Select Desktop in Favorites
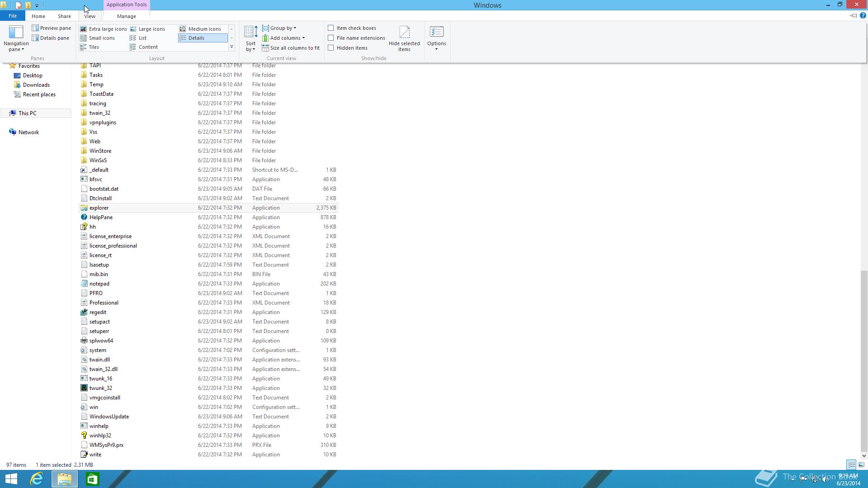 (33, 75)
